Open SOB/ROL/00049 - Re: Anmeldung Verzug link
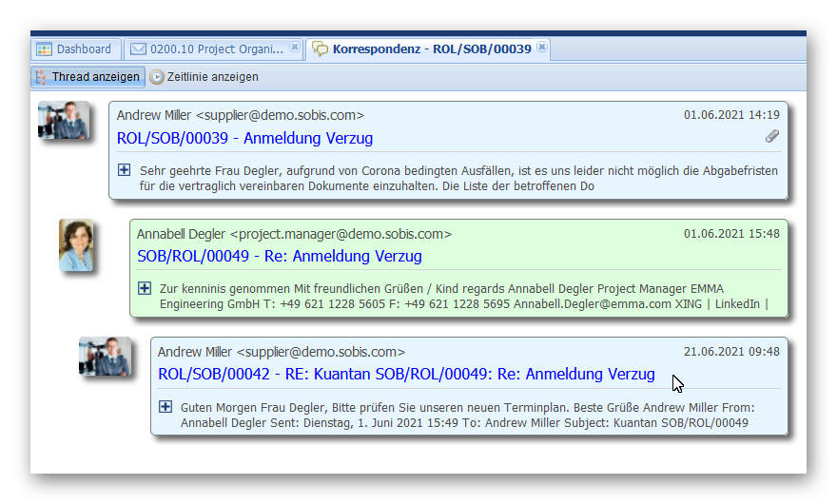This screenshot has width=837, height=504. [280, 256]
